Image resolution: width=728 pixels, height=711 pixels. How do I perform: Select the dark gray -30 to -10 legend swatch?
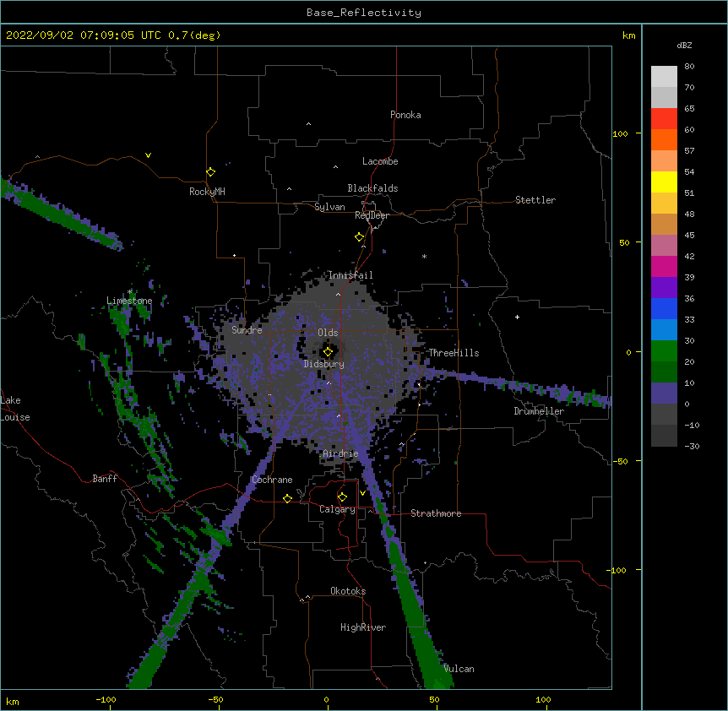664,436
